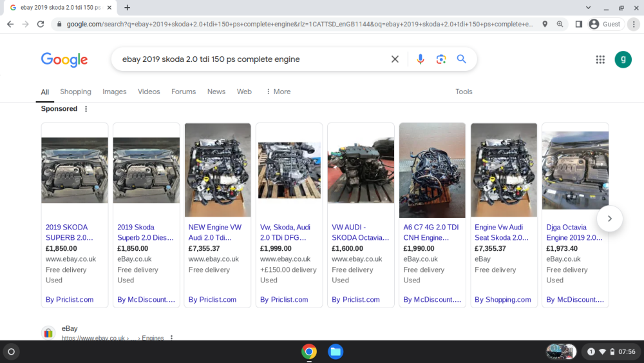The width and height of the screenshot is (644, 363).
Task: Open the status tray showing 07:56
Action: pos(611,352)
